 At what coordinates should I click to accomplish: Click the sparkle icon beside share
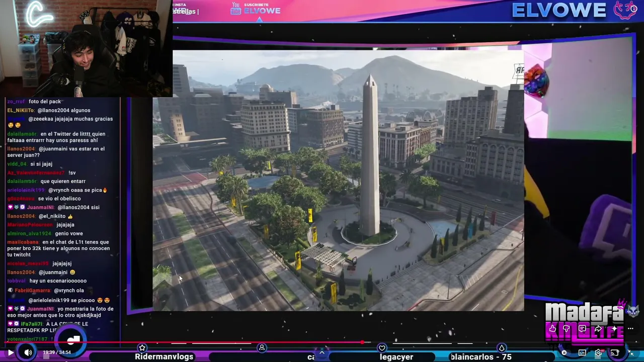tap(614, 329)
